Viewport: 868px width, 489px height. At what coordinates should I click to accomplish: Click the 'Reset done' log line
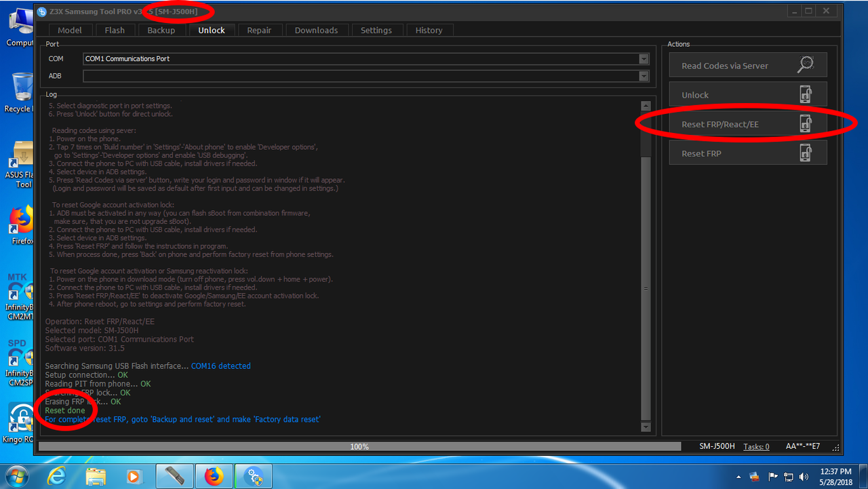coord(65,410)
